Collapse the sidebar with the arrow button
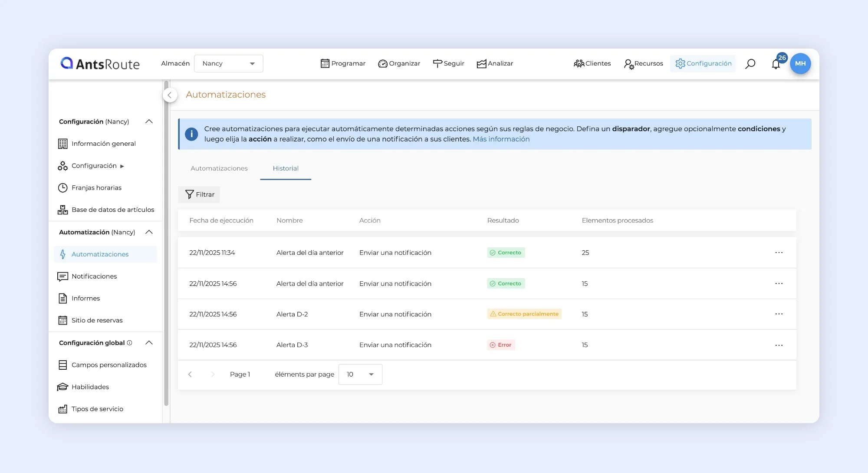 point(170,95)
